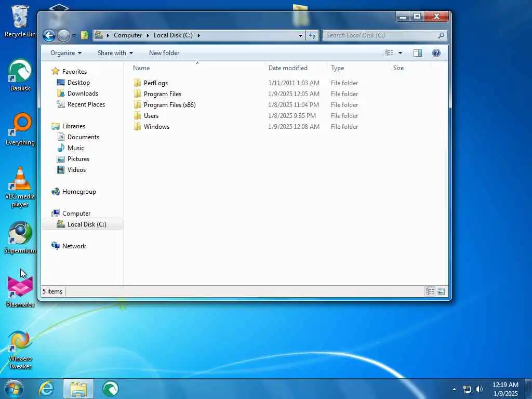The width and height of the screenshot is (532, 399).
Task: Expand the chevron after Local Disk (C:) breadcrumb
Action: tap(199, 35)
